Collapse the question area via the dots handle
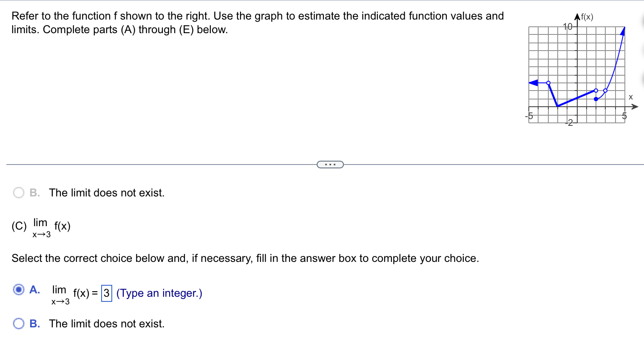Screen dimensions: 644x355 [x=330, y=164]
